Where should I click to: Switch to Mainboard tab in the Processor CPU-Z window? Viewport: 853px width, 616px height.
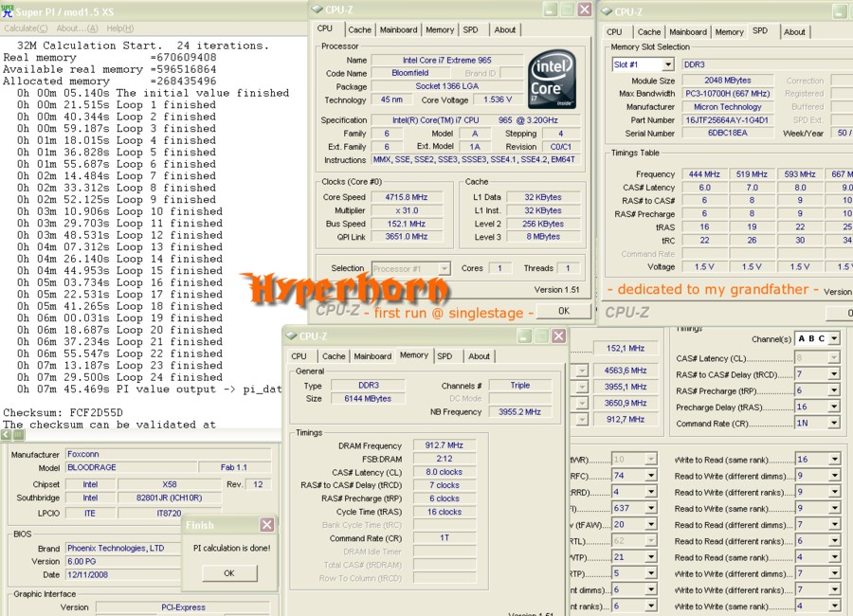click(398, 30)
